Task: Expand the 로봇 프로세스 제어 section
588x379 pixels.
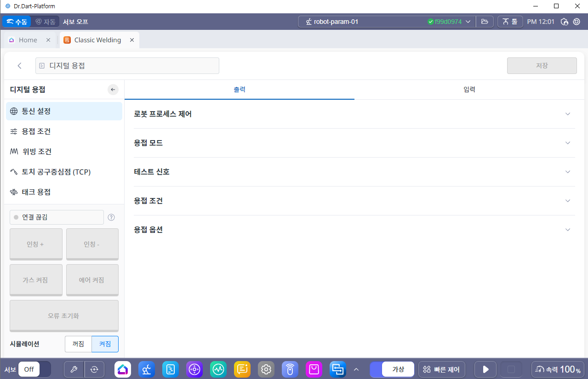Action: click(x=354, y=114)
